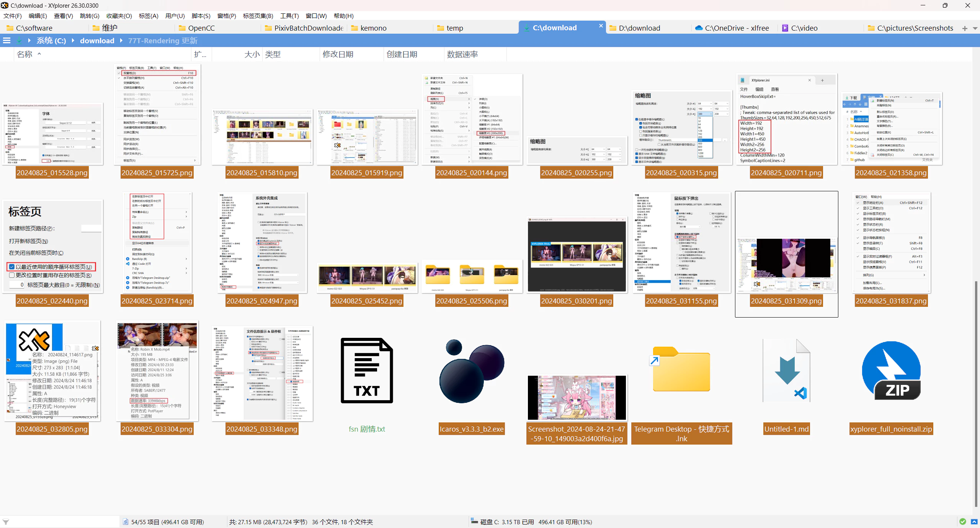The width and height of the screenshot is (980, 528).
Task: Click the XYplorer app icon in title bar
Action: [5, 5]
